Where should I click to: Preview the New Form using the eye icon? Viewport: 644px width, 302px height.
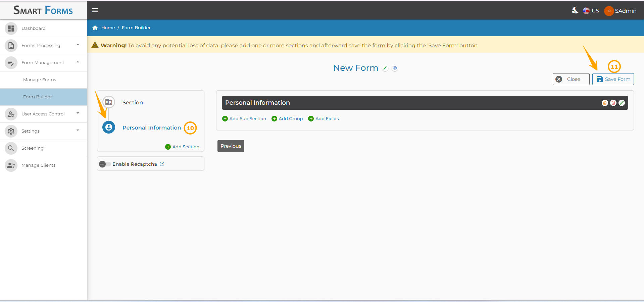tap(395, 68)
